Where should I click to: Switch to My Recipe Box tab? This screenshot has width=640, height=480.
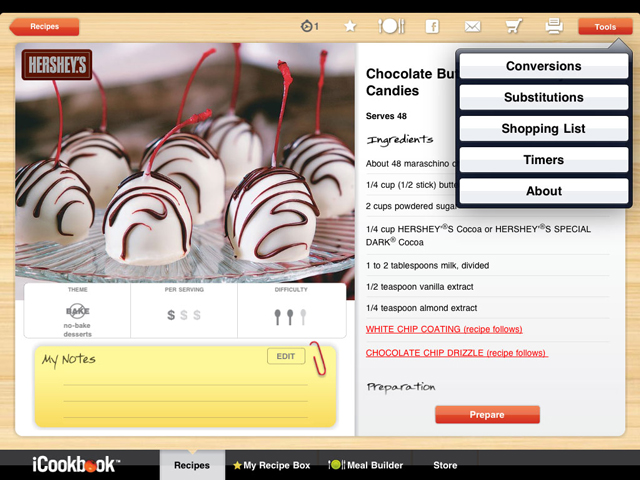pyautogui.click(x=272, y=465)
